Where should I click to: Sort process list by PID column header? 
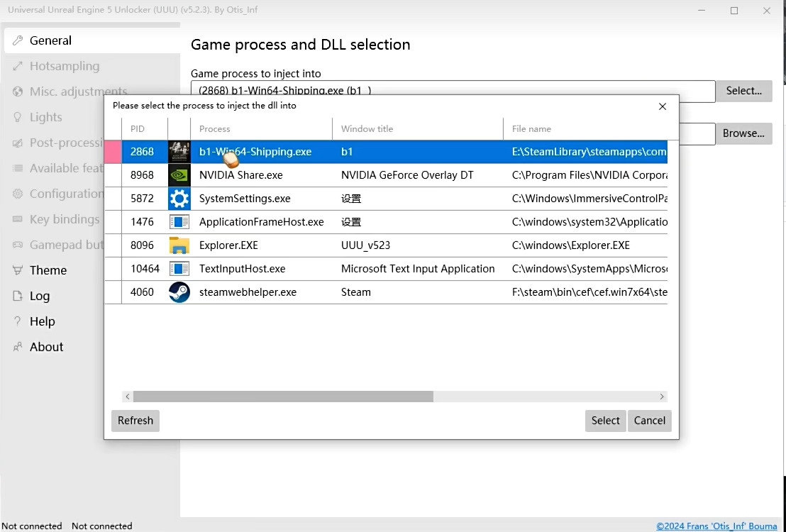[x=138, y=128]
